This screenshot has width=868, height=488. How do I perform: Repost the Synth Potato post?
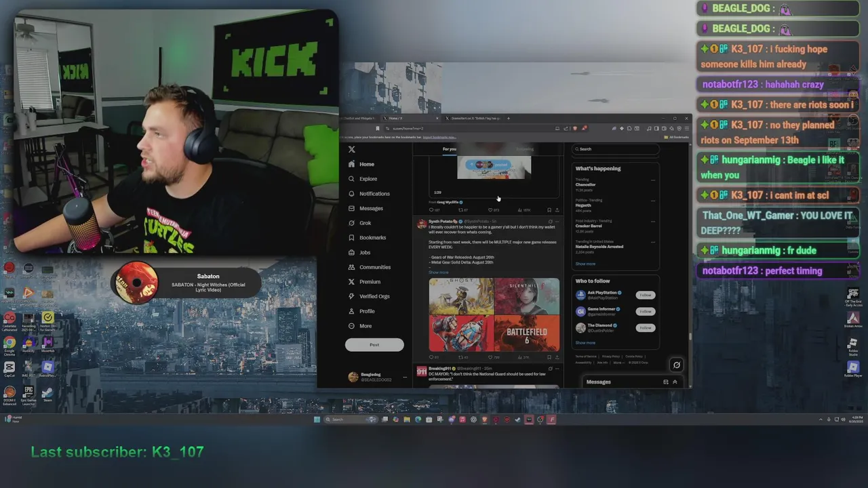coord(461,357)
